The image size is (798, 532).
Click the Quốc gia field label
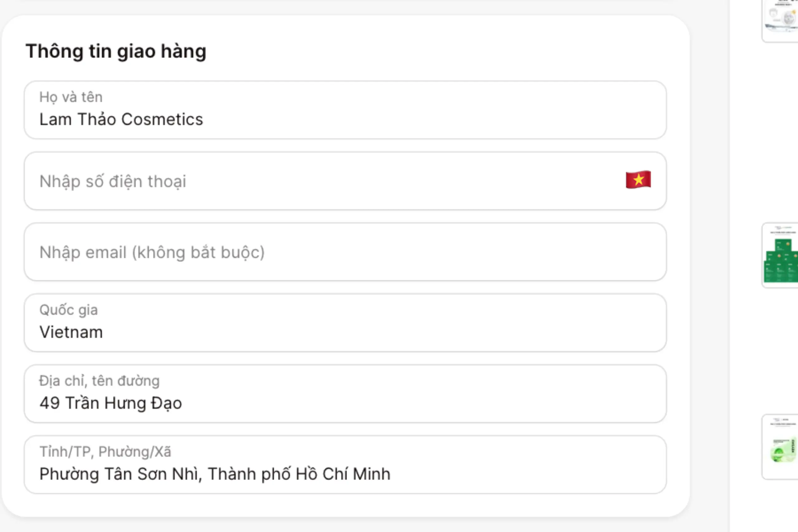[69, 309]
